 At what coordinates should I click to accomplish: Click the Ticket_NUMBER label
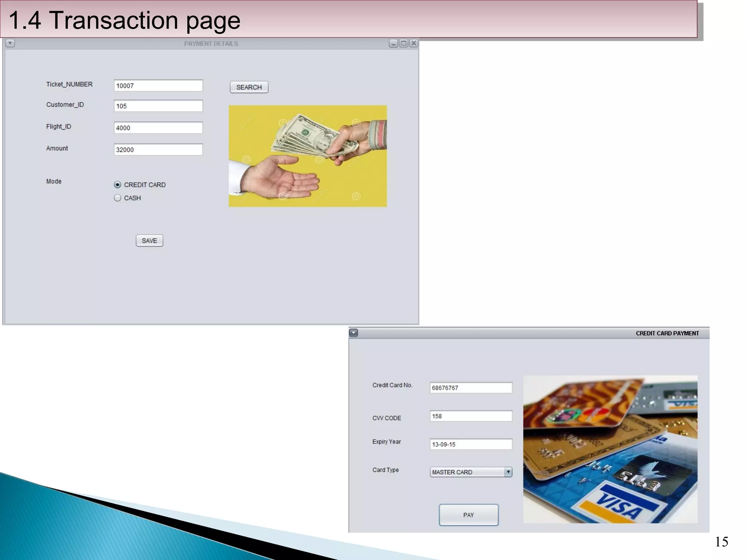pos(69,84)
